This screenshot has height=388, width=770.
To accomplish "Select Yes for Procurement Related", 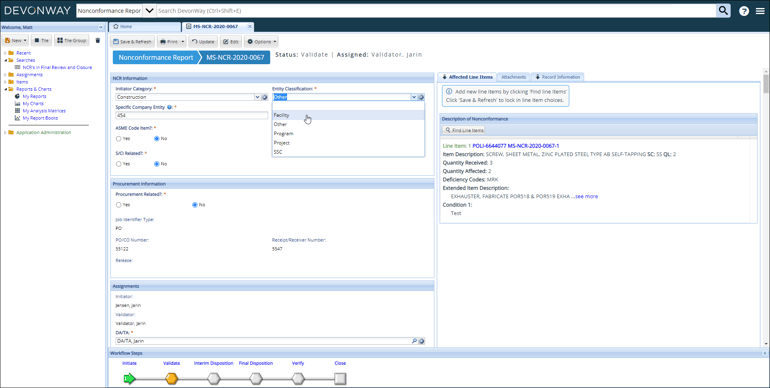I will [x=118, y=205].
